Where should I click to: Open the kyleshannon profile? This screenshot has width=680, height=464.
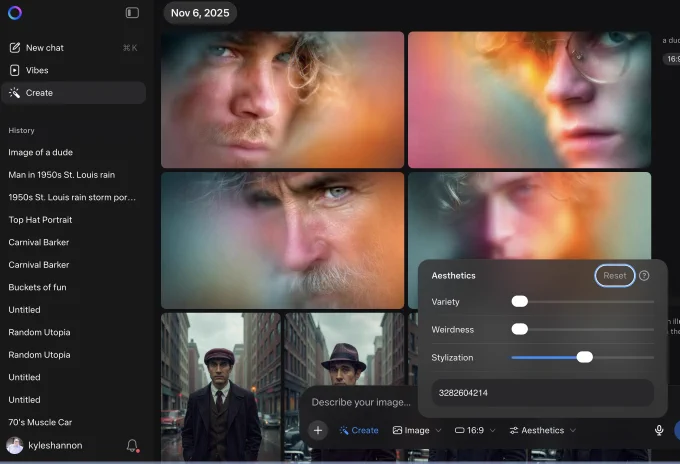point(55,445)
